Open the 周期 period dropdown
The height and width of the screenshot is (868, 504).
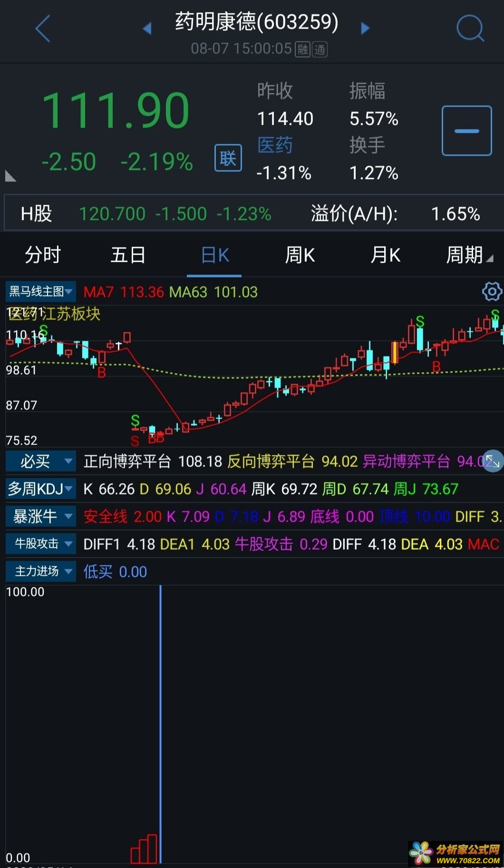click(x=469, y=255)
